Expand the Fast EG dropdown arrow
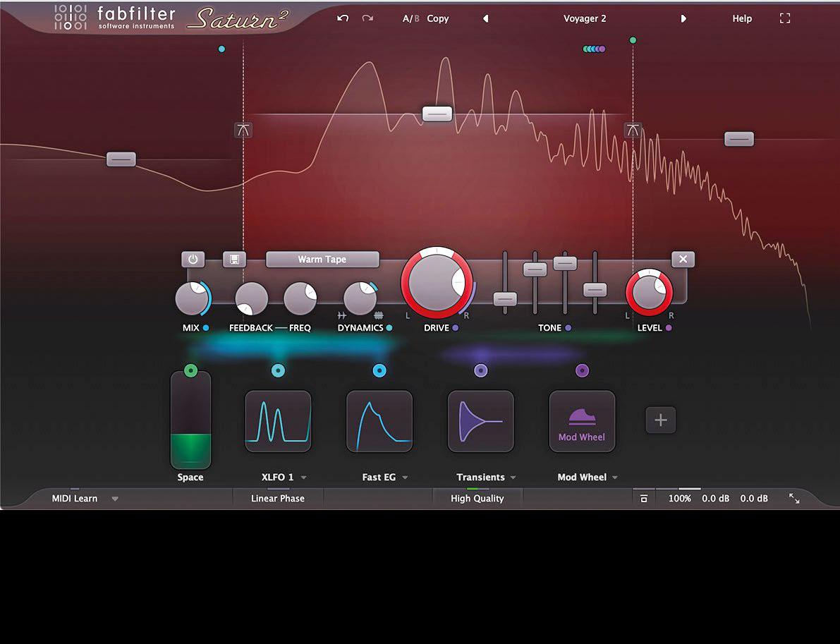This screenshot has height=644, width=840. coord(405,478)
